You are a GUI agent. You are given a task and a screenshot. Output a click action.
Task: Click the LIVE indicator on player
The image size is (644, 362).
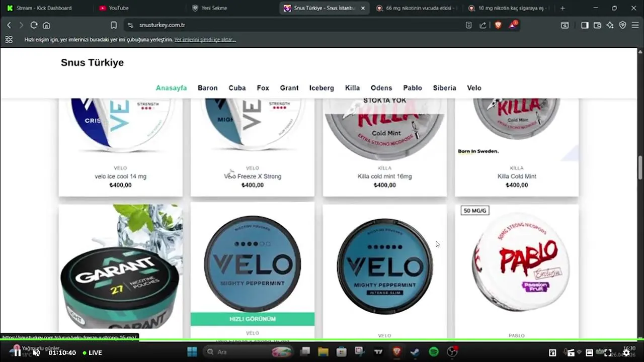pyautogui.click(x=93, y=353)
